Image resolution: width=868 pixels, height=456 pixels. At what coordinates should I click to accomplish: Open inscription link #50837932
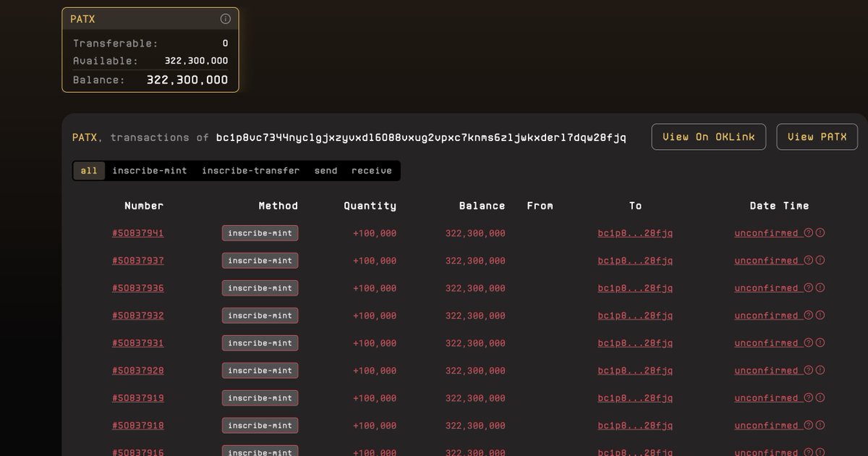pyautogui.click(x=138, y=316)
